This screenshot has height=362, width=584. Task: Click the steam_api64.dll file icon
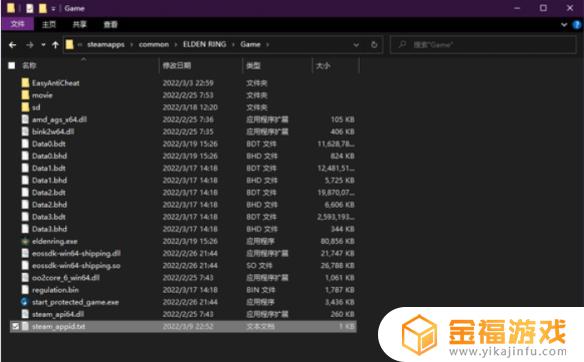25,314
